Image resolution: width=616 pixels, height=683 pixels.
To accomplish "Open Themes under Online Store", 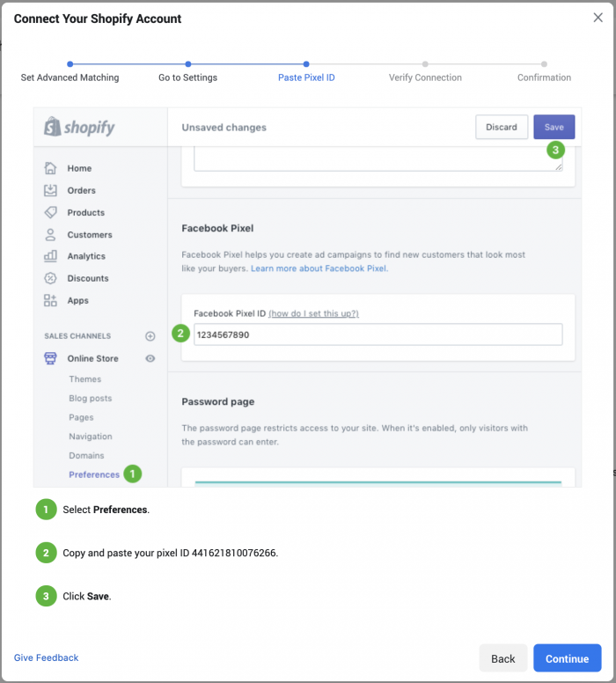I will (85, 379).
